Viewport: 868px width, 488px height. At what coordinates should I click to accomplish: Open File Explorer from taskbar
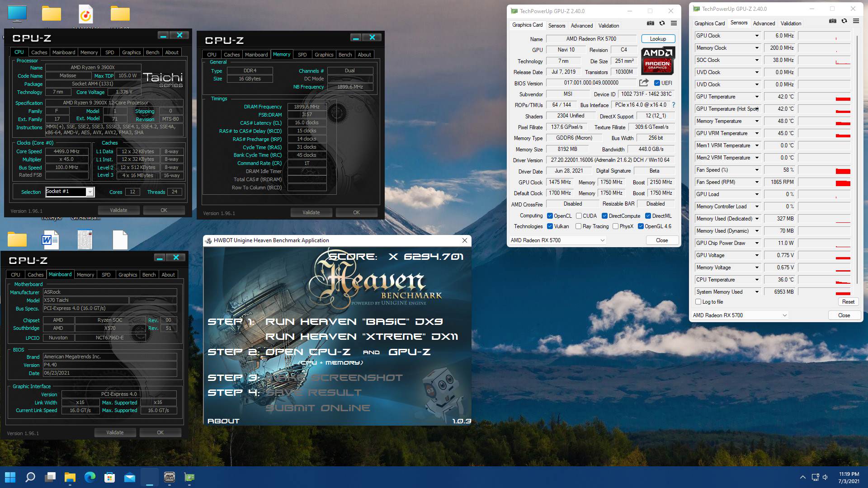coord(70,477)
